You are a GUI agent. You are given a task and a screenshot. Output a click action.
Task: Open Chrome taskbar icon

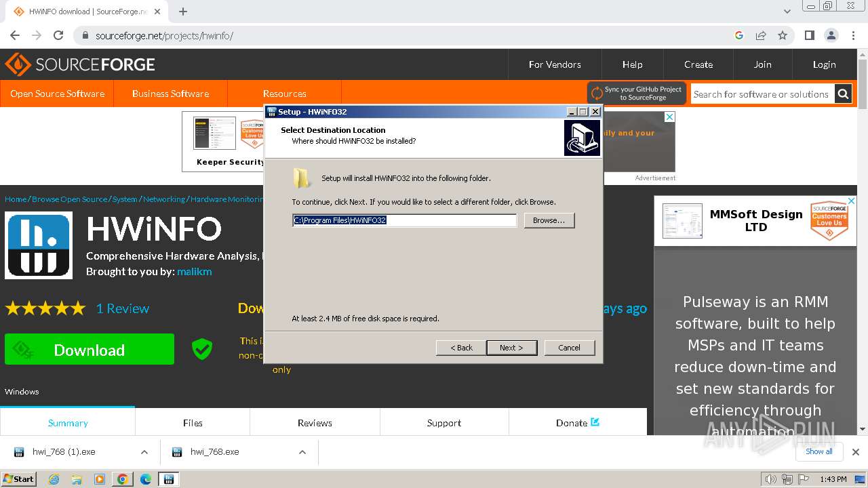pos(123,479)
